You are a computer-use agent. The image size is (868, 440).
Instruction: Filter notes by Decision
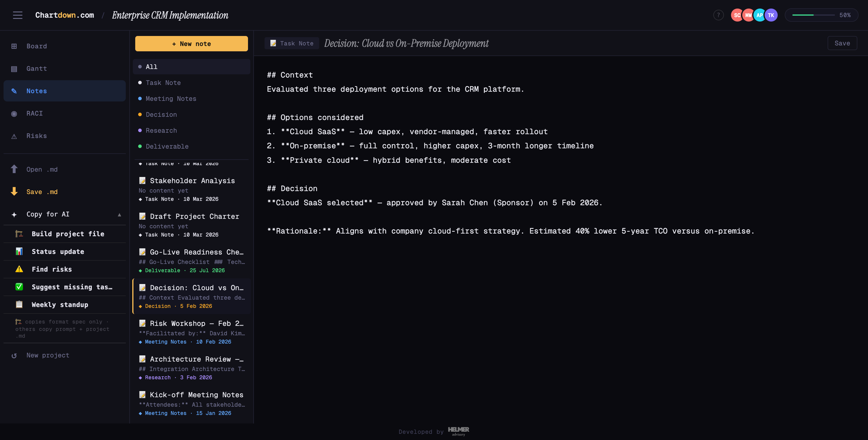click(x=161, y=114)
